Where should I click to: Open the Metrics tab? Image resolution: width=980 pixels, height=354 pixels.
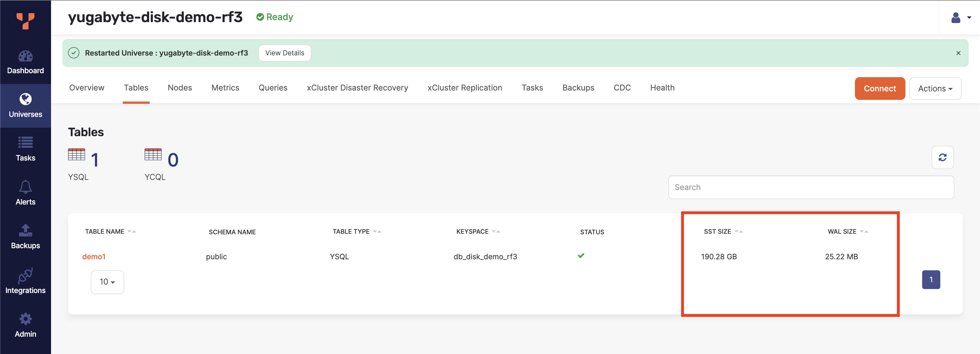click(x=225, y=88)
